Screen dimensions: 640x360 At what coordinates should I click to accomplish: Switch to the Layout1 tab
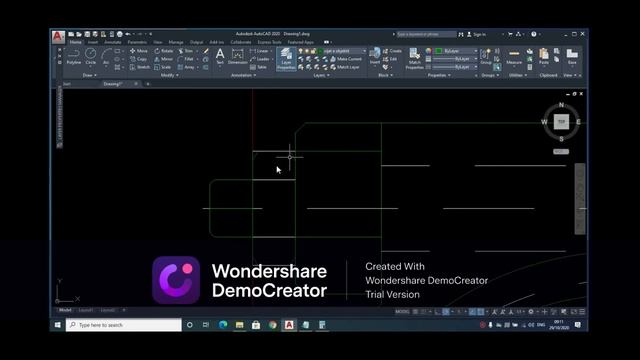[x=85, y=310]
